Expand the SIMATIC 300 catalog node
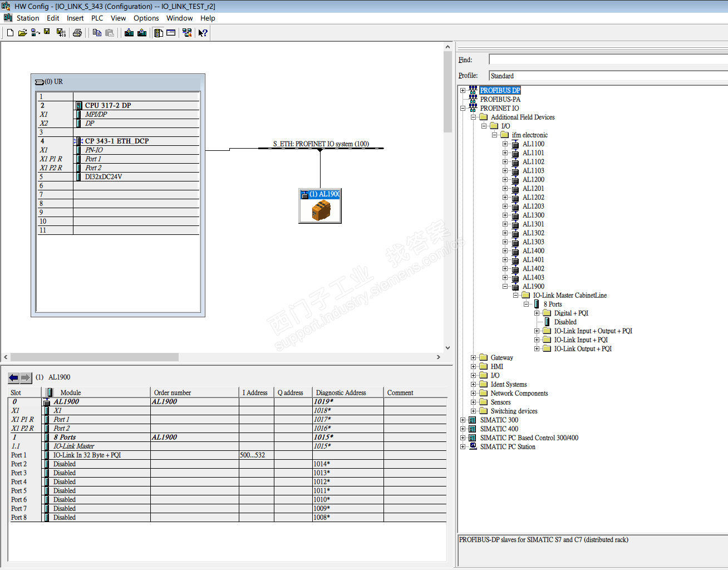Screen dimensions: 728x570 tap(463, 420)
